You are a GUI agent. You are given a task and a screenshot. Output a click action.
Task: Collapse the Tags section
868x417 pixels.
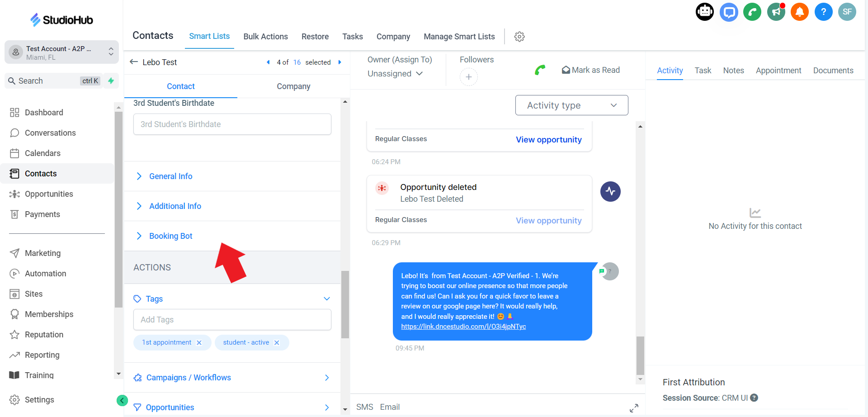click(x=327, y=299)
